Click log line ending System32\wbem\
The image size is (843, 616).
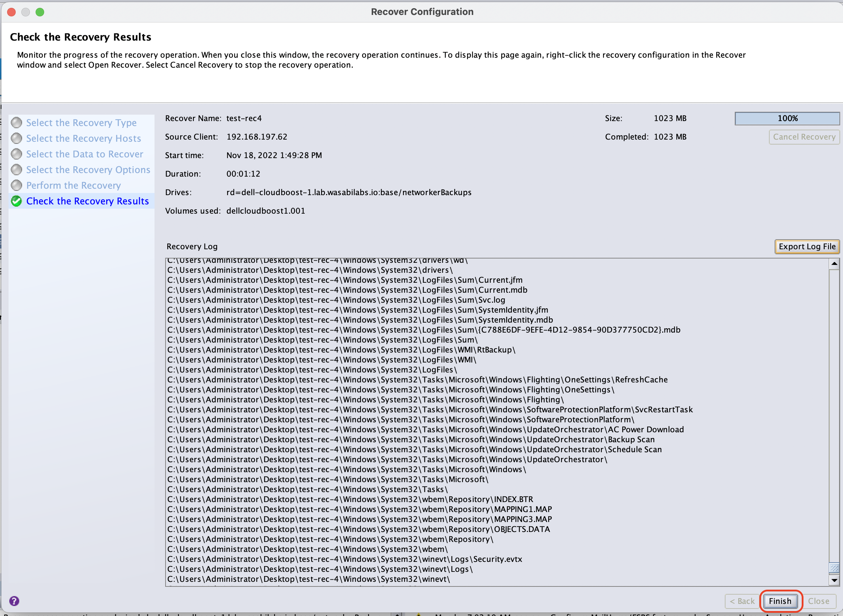point(308,549)
